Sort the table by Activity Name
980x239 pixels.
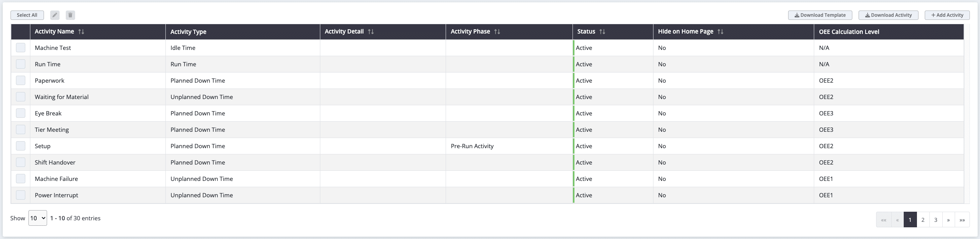pos(81,32)
